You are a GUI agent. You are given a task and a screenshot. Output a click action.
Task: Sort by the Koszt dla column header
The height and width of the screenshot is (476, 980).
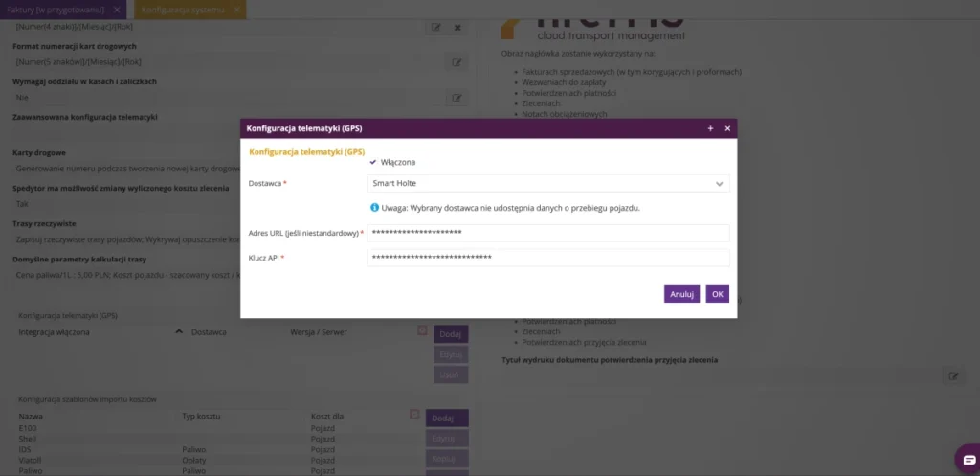pos(327,416)
